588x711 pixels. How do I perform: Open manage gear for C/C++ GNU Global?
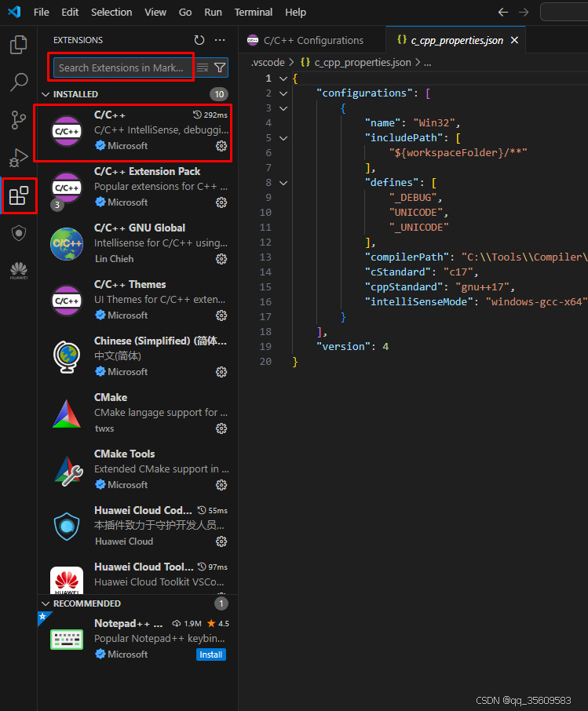click(x=221, y=258)
